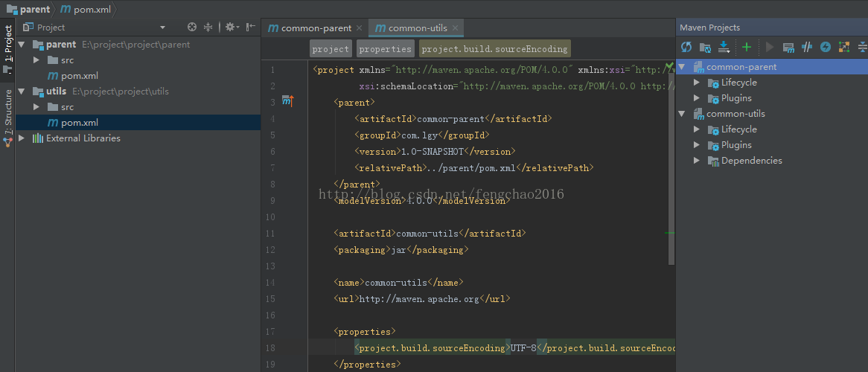Viewport: 868px width, 372px height.
Task: Open the Project view dropdown
Action: point(162,28)
